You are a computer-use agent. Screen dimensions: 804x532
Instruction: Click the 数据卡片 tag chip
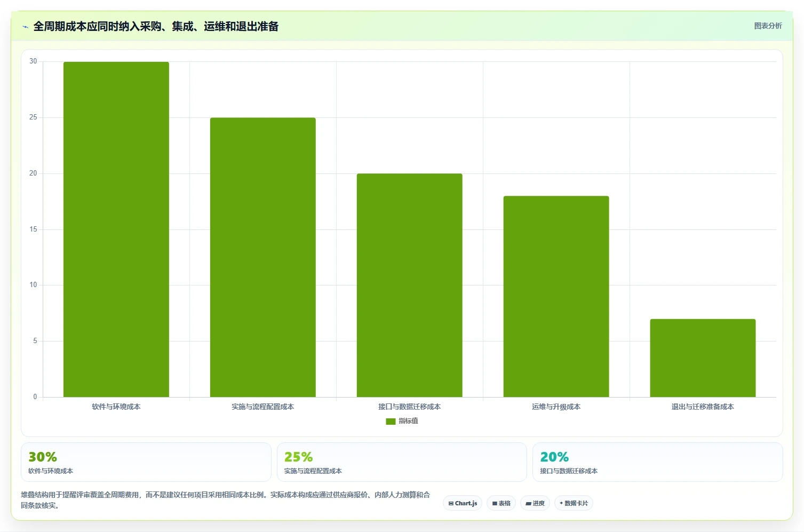[574, 503]
